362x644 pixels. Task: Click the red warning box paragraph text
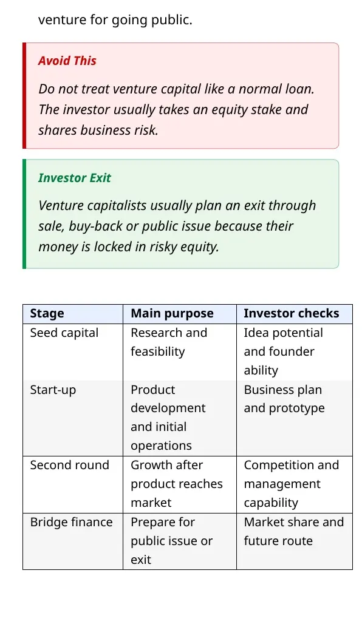click(177, 109)
